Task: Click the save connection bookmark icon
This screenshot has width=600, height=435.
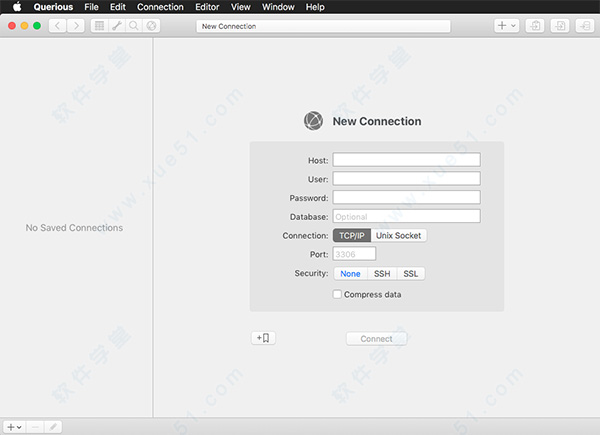Action: click(263, 338)
